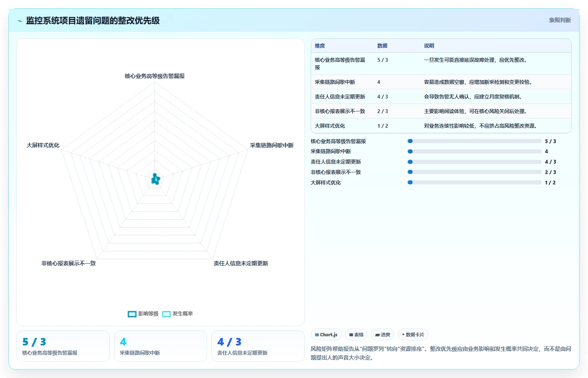Click the progress value 2 / 3
Viewport: 588px width, 378px height.
point(550,172)
